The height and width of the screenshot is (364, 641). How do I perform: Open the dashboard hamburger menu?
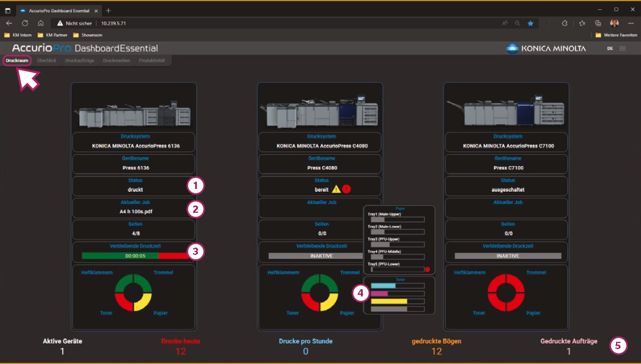622,48
